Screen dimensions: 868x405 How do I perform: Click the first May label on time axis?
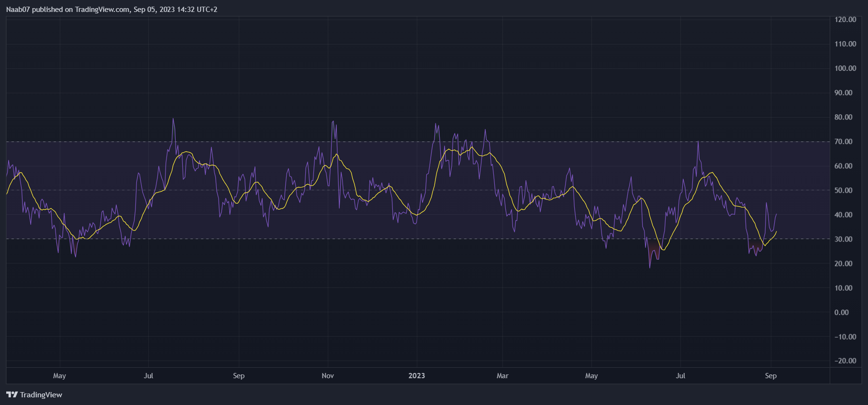click(59, 376)
